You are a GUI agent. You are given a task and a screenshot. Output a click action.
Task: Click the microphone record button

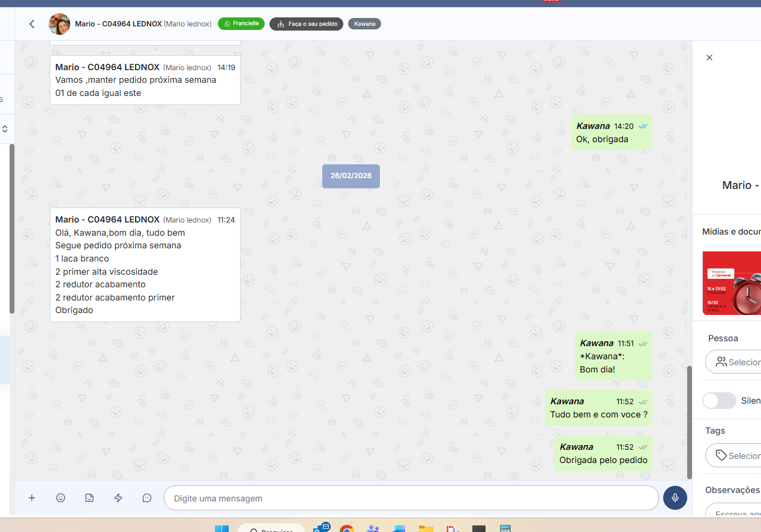[675, 498]
